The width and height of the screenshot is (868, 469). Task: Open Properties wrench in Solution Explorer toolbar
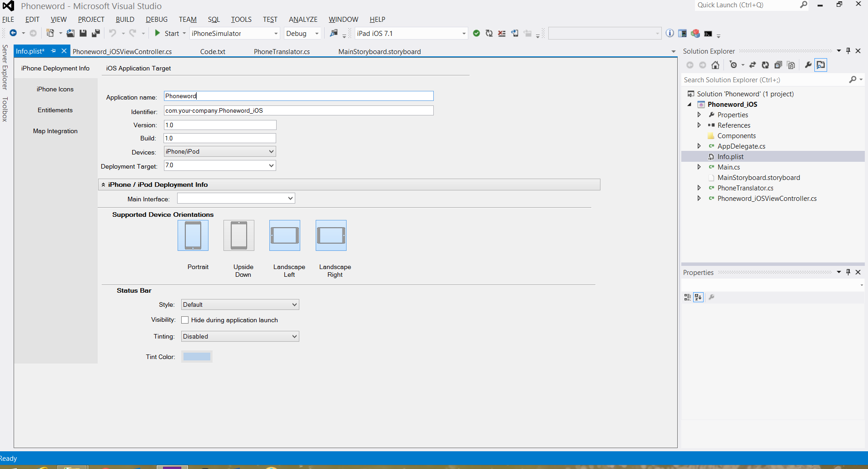click(808, 65)
